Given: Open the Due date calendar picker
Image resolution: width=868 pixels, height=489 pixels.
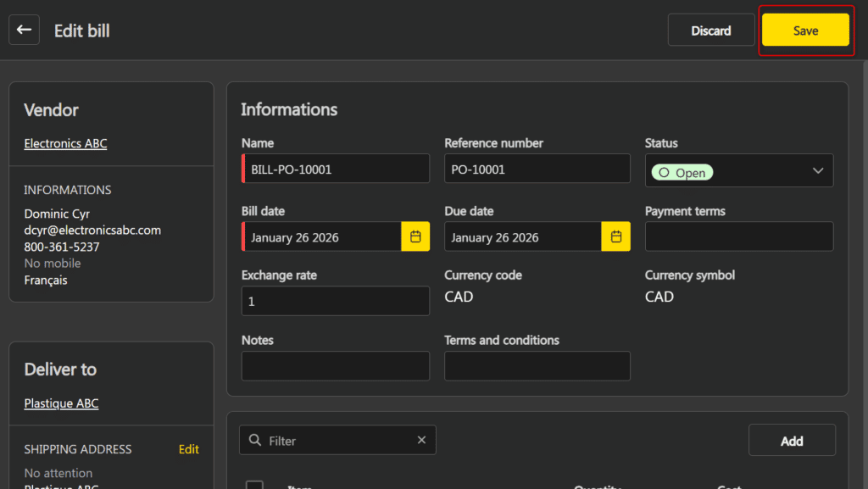Looking at the screenshot, I should pos(616,236).
